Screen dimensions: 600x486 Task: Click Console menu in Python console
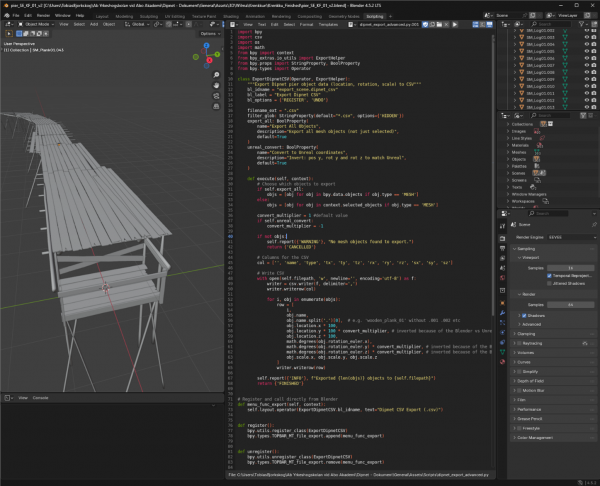coord(41,398)
